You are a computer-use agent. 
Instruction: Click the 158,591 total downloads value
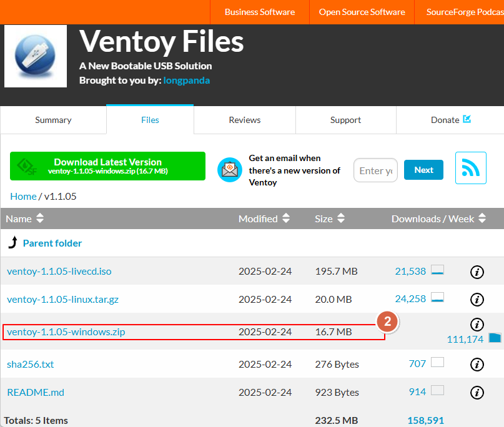coord(425,420)
